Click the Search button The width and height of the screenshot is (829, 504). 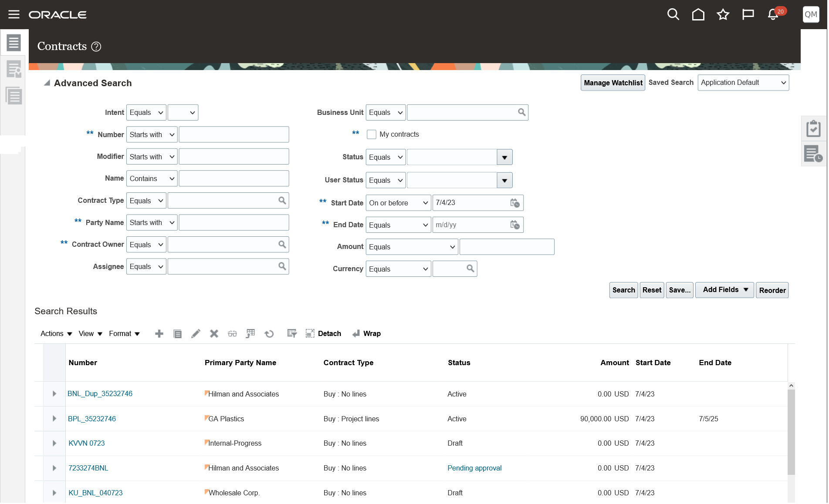(x=623, y=290)
